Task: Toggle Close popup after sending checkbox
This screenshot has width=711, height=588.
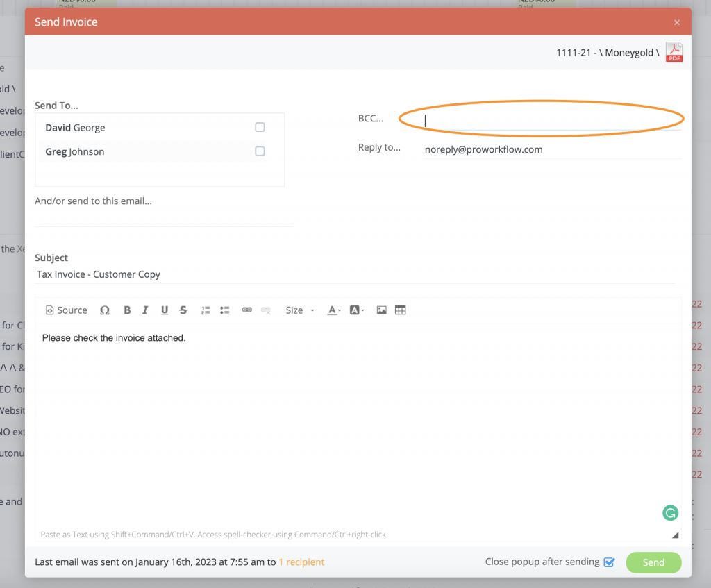Action: coord(609,562)
